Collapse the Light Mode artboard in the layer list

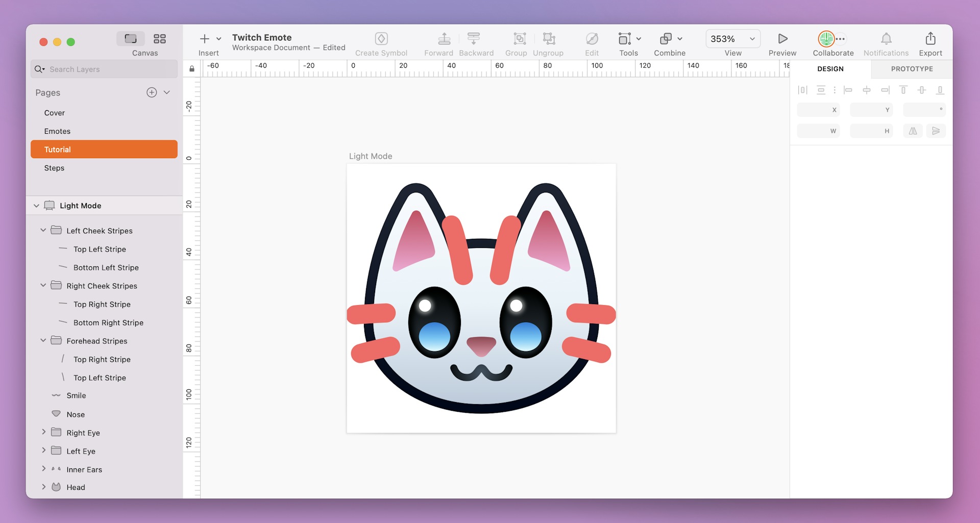coord(36,205)
